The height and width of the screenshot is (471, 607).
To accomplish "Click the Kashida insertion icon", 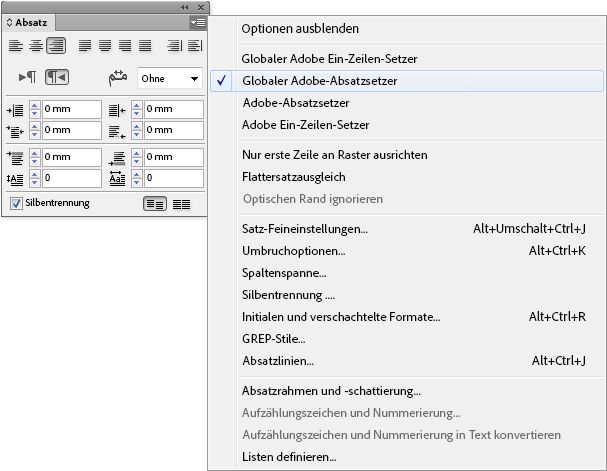I will pos(118,78).
